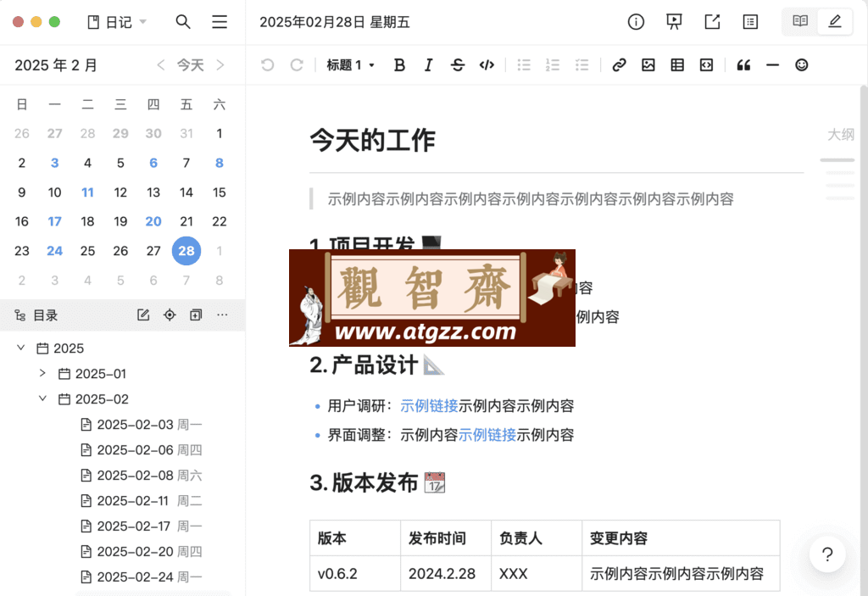Open the 示例链接 in 界面调整 line

click(487, 435)
